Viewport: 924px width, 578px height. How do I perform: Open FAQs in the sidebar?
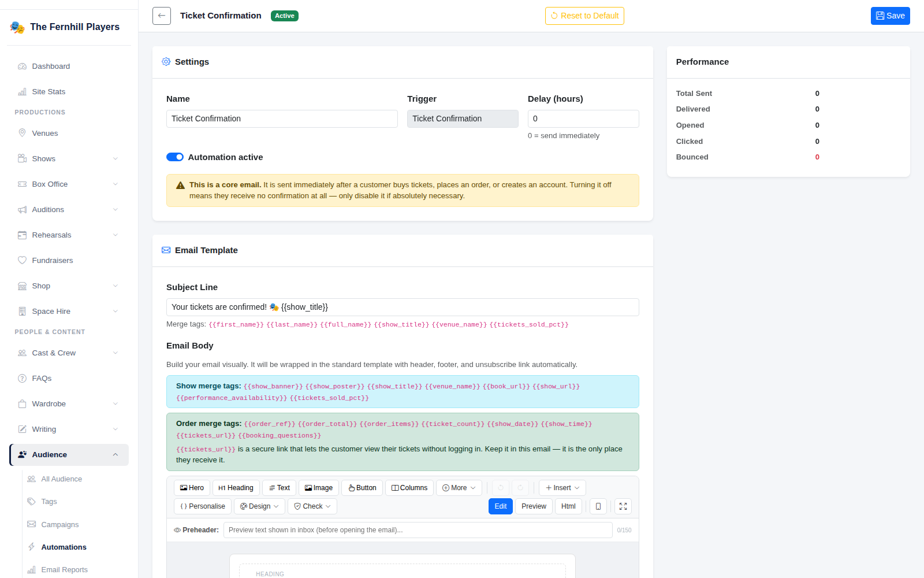pyautogui.click(x=69, y=379)
